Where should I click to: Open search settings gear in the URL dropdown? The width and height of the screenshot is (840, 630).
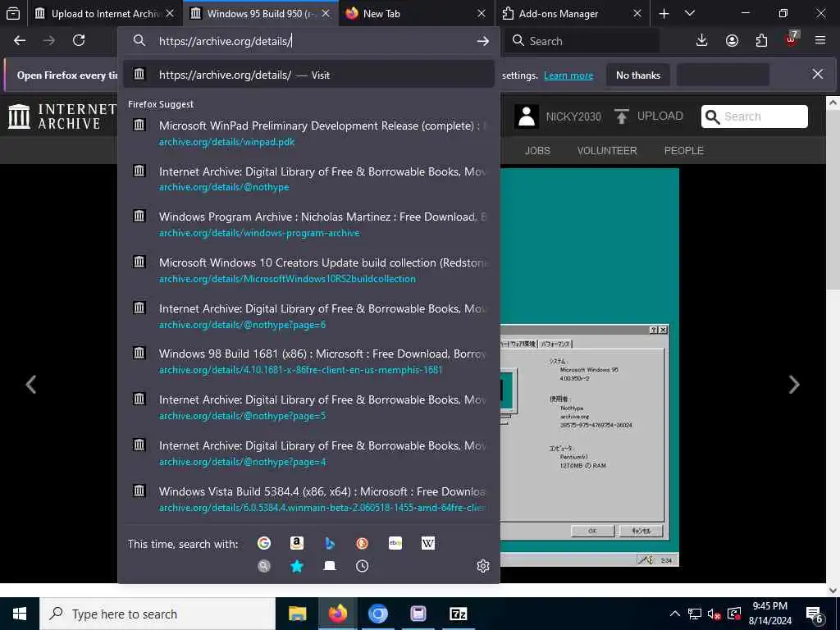pos(482,566)
